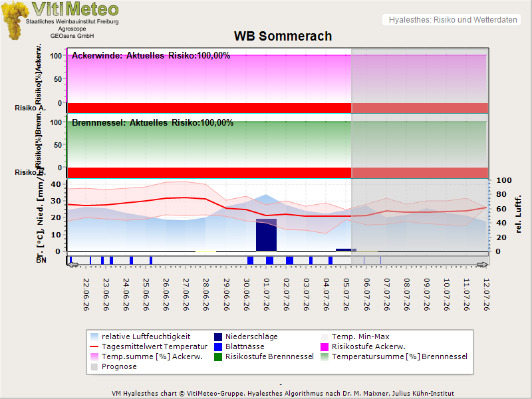Image resolution: width=532 pixels, height=399 pixels.
Task: Select the 22.06.26 date label
Action: pyautogui.click(x=86, y=295)
